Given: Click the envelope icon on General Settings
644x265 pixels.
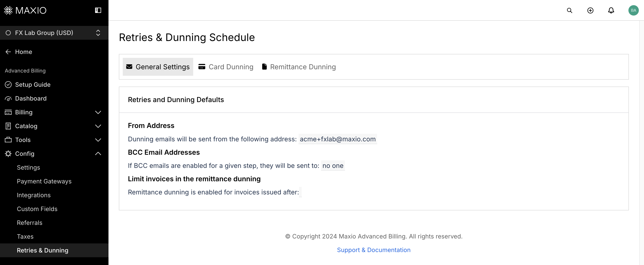Looking at the screenshot, I should coord(129,67).
